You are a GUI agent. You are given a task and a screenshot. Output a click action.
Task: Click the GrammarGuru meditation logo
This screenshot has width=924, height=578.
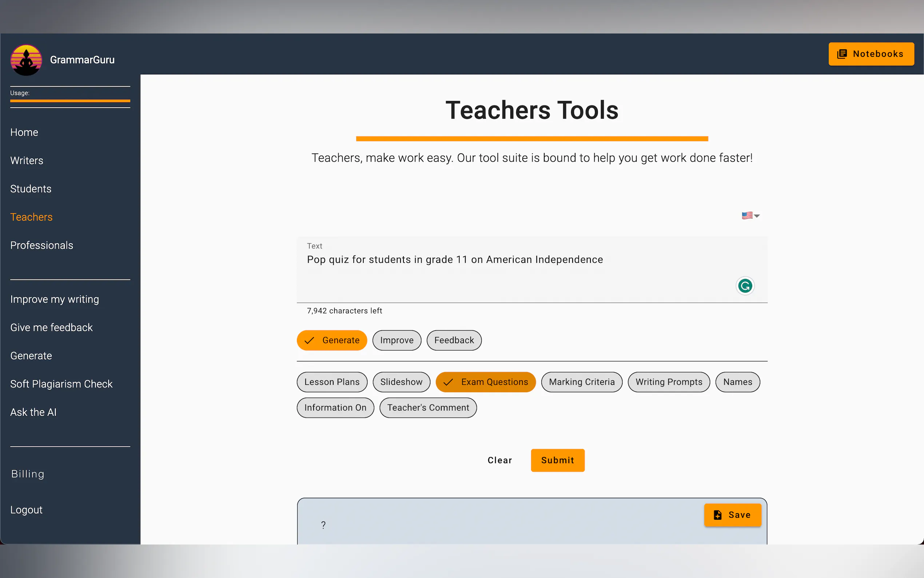(x=26, y=60)
